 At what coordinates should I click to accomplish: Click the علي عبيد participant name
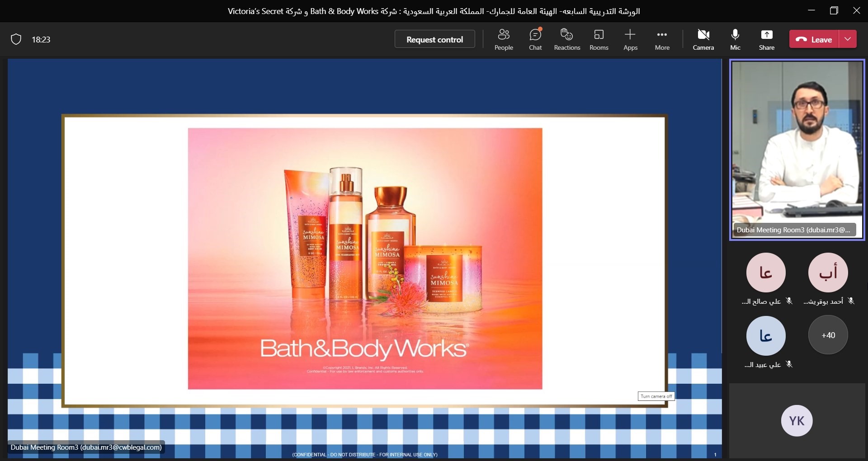763,365
